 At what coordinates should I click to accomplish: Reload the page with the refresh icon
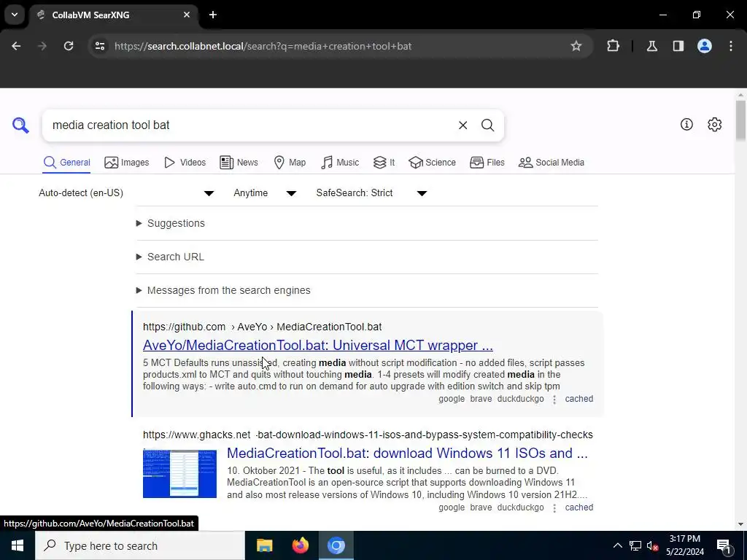click(69, 46)
